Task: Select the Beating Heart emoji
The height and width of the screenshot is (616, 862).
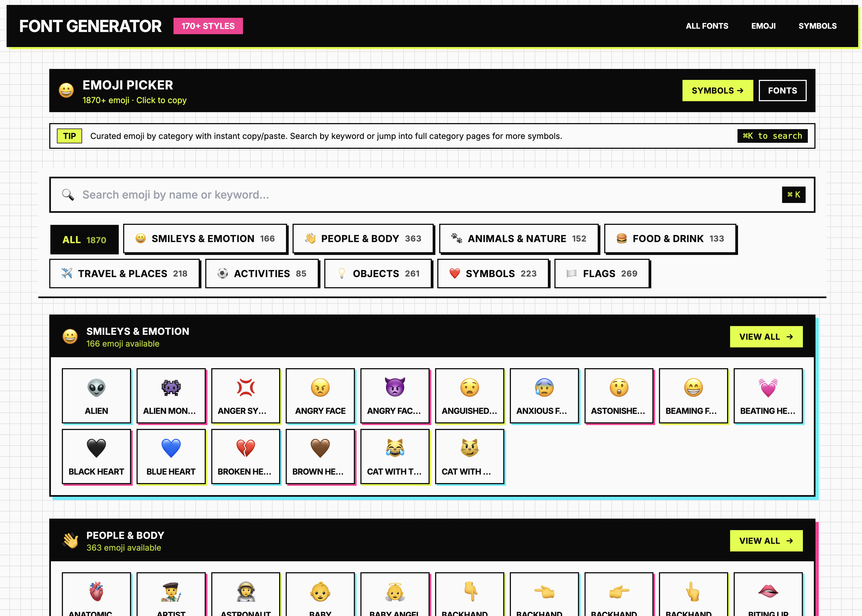Action: 768,396
